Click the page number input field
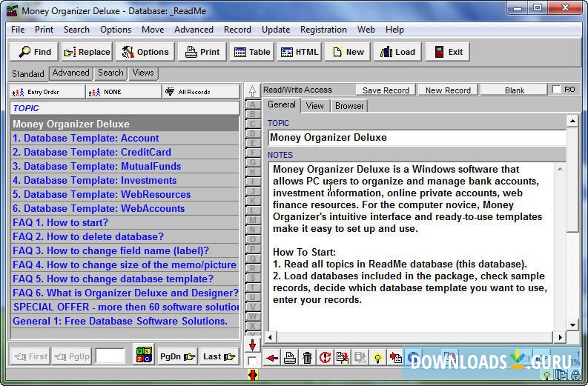This screenshot has height=386, width=588. tap(110, 356)
